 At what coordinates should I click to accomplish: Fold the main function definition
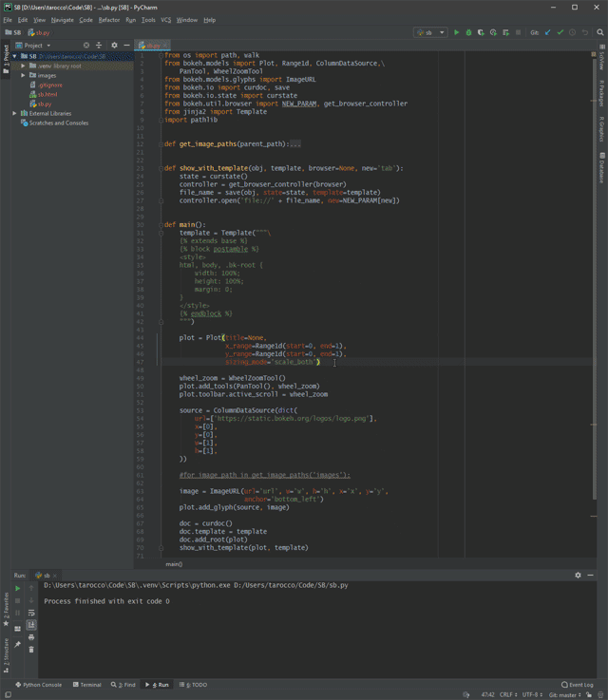pos(161,224)
